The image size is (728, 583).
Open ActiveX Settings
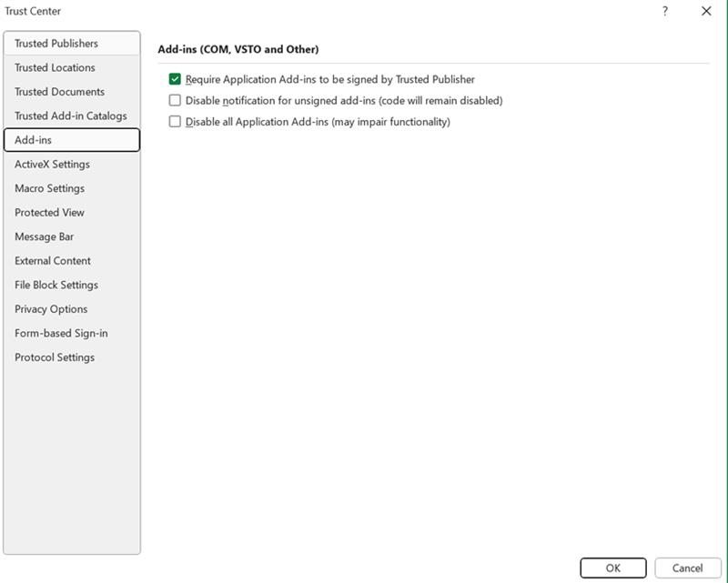[72, 164]
